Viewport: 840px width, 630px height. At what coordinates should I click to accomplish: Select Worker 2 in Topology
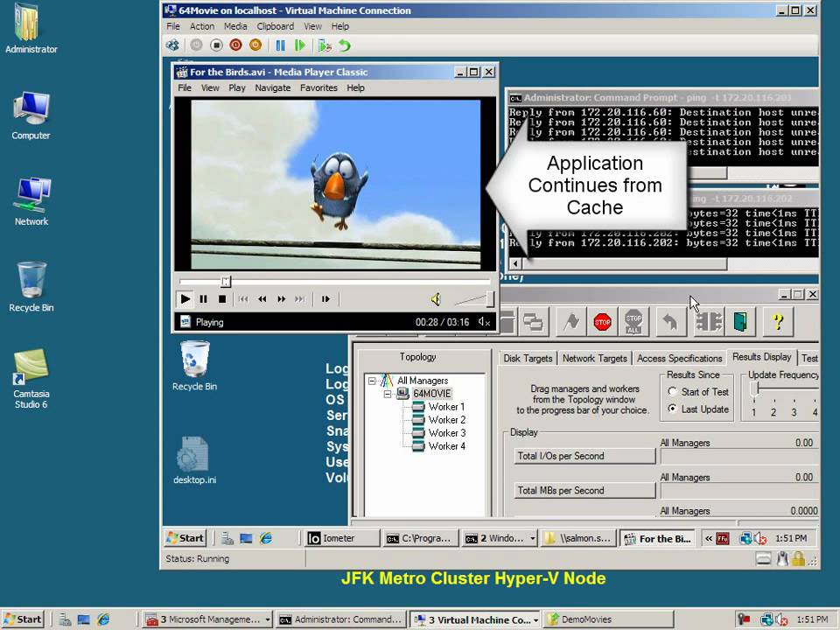[x=446, y=419]
